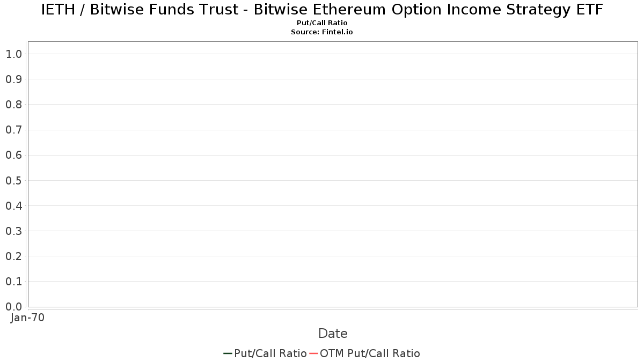
Task: Click the 1.0 y-axis label
Action: (13, 54)
